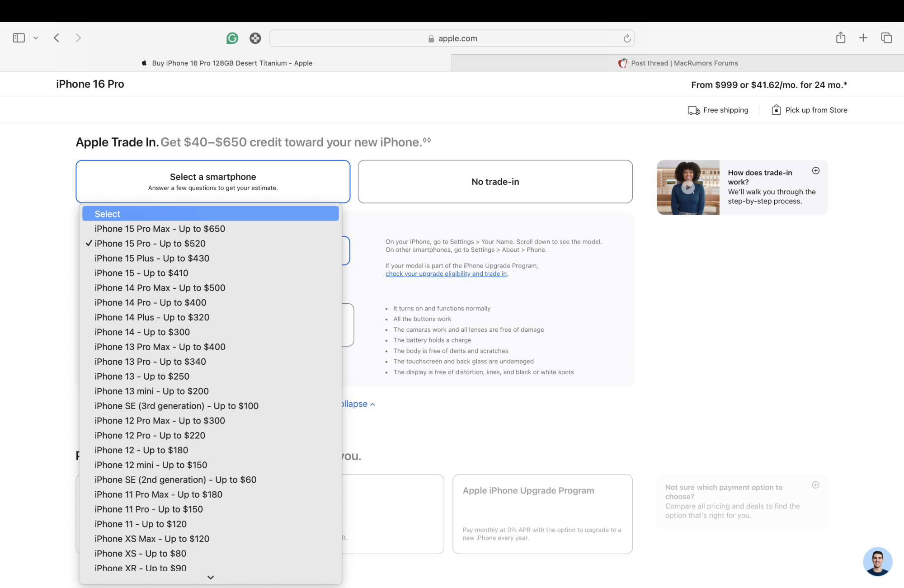Choose iPhone 15 Pro Max from the dropdown
Viewport: 904px width, 588px height.
point(160,229)
